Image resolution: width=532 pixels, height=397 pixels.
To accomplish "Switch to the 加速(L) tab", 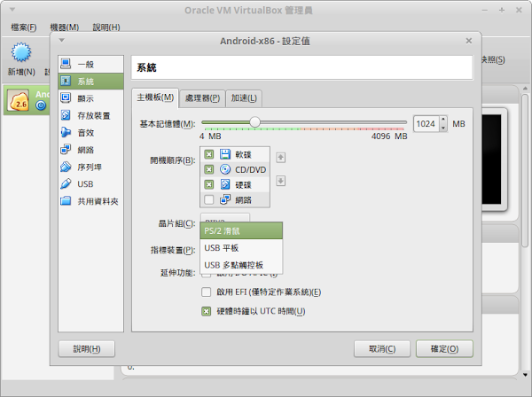I will tap(244, 98).
